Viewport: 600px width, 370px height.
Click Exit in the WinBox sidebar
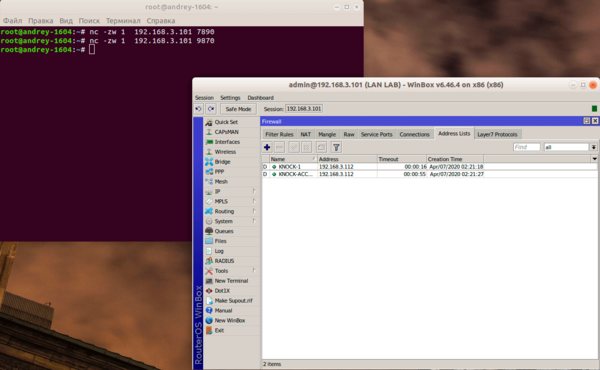click(x=219, y=331)
